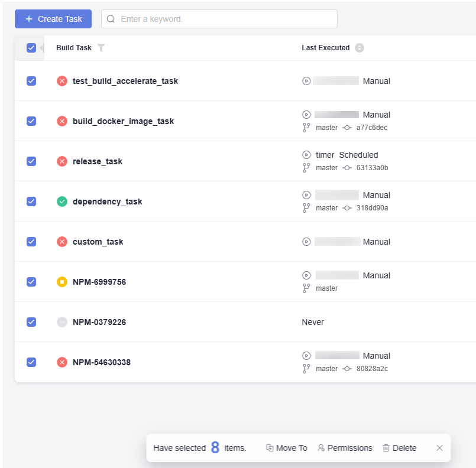Close the selection action bar
The height and width of the screenshot is (468, 476).
click(439, 448)
